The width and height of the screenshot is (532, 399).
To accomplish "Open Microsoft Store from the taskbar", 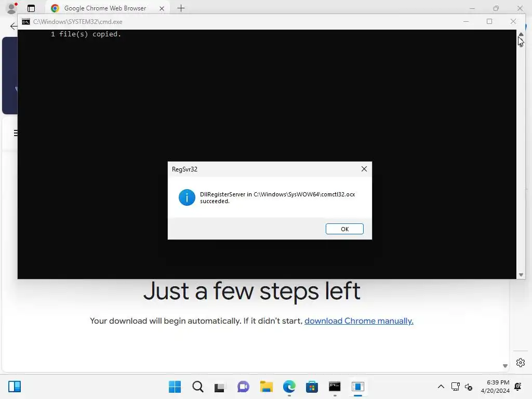I will click(x=312, y=387).
